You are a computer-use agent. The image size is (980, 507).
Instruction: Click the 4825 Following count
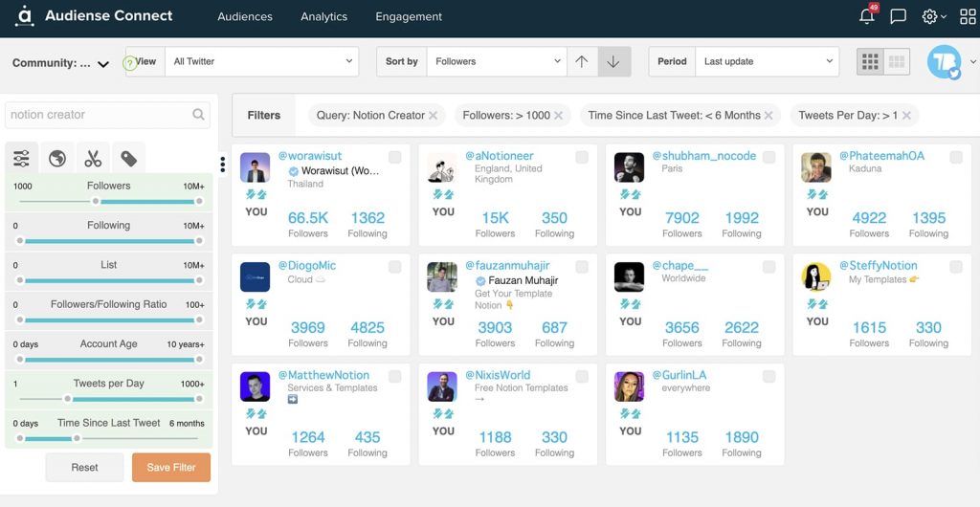367,328
